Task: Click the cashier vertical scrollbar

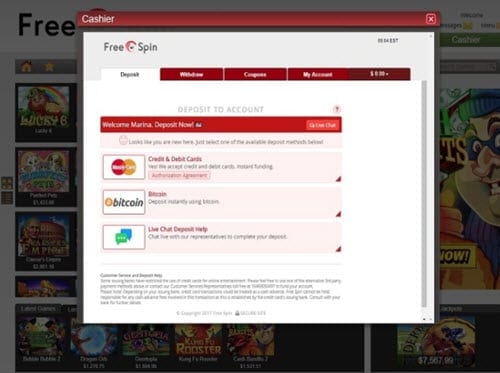Action: 424,193
